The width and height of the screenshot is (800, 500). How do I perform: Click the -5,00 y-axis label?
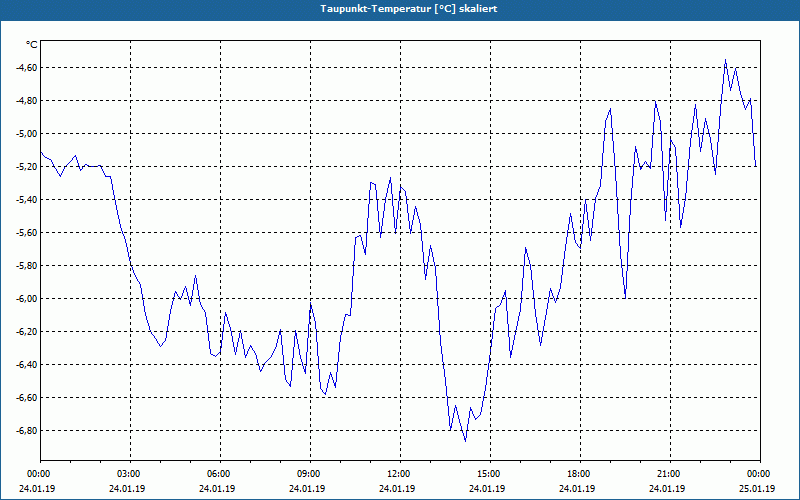(27, 134)
